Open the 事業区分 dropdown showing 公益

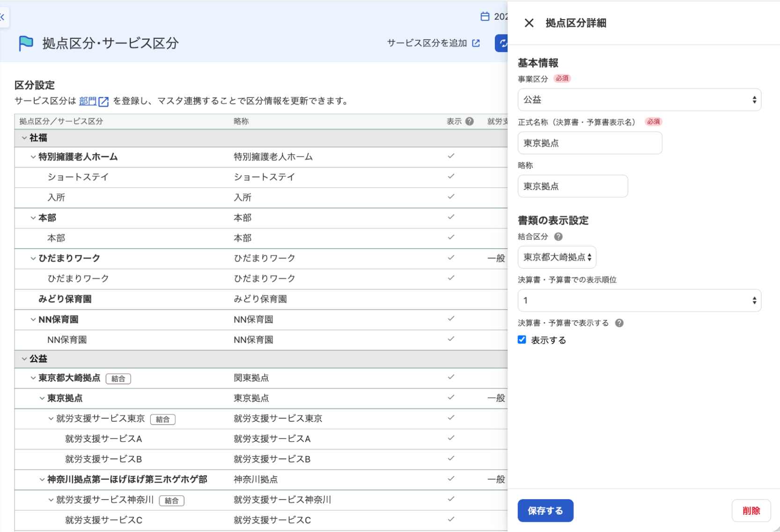pos(639,100)
